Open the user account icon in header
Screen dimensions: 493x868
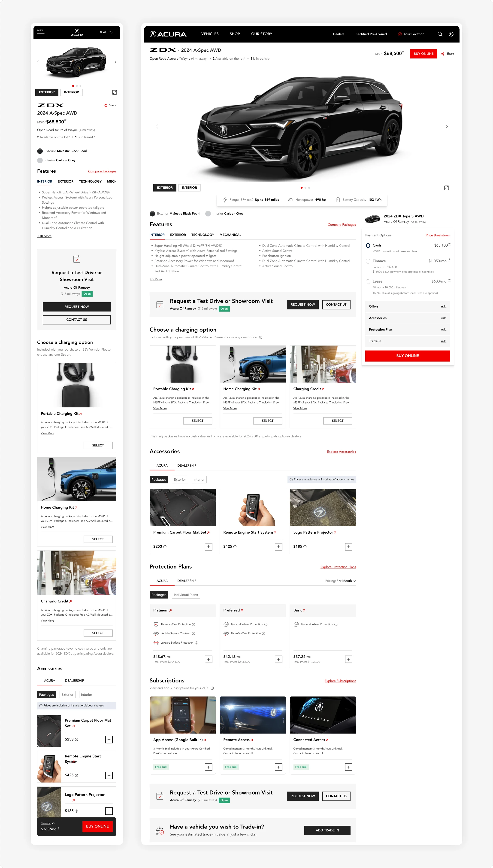(x=451, y=34)
